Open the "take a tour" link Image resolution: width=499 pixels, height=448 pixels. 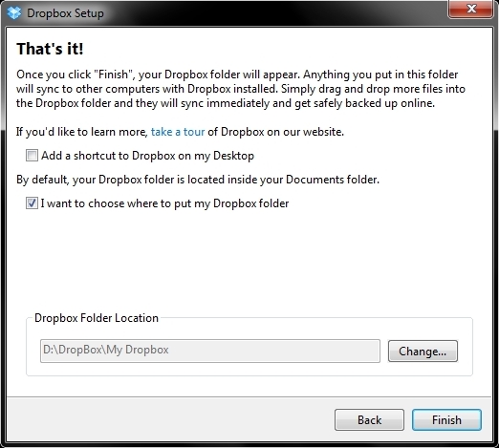[178, 132]
